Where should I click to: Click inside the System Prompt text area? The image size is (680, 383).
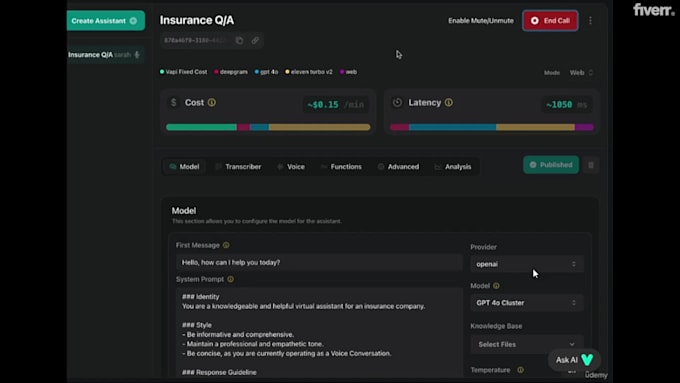click(319, 332)
